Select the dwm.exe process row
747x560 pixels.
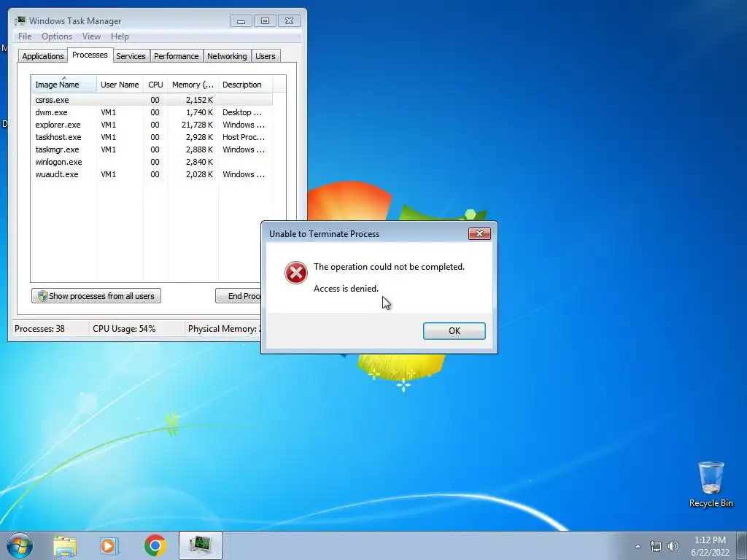point(152,112)
